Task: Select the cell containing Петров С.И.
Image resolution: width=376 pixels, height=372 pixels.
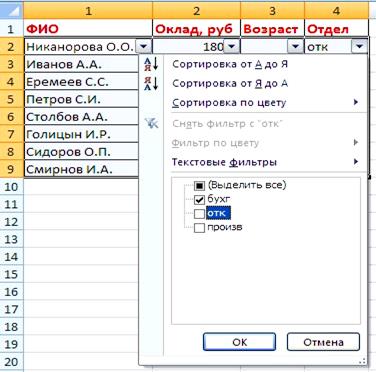Action: (81, 99)
